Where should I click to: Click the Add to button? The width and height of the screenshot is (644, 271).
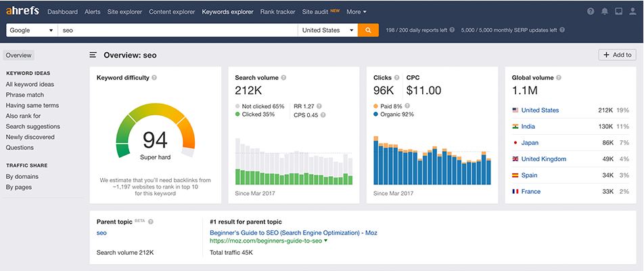coord(618,55)
